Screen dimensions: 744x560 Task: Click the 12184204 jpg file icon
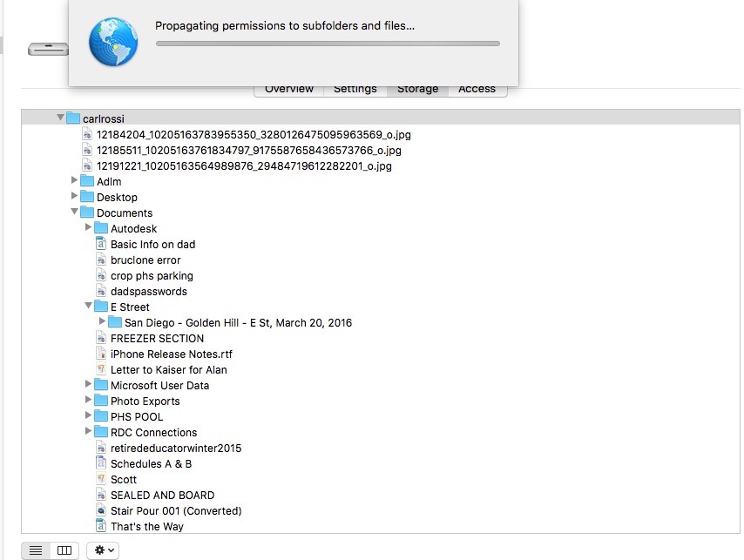click(87, 134)
